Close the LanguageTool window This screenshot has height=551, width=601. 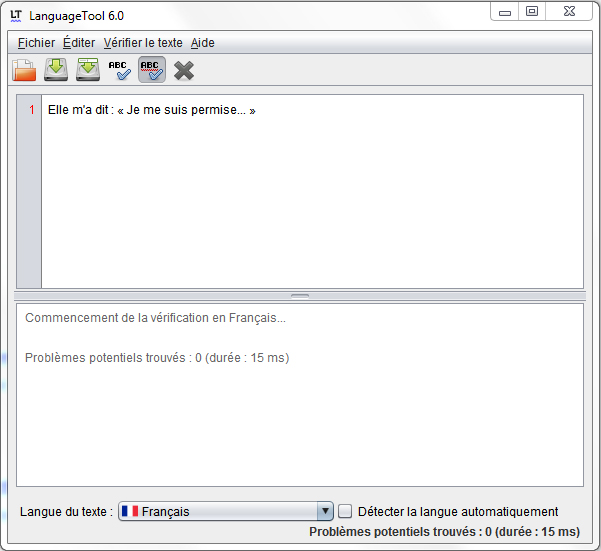569,11
